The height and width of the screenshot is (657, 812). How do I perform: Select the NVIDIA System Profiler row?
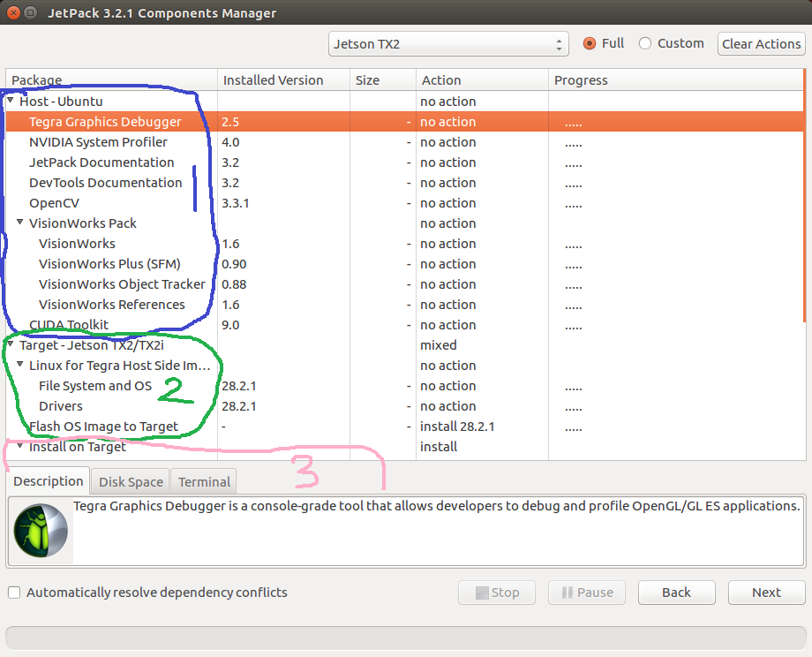coord(404,142)
